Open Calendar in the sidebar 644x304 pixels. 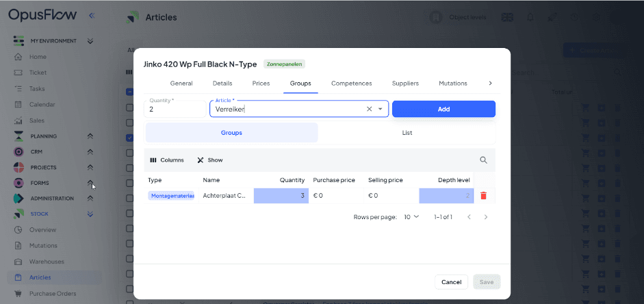point(42,105)
